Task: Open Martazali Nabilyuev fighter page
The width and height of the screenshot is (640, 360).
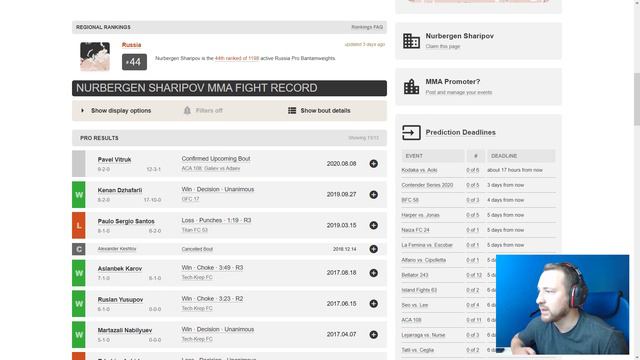Action: click(124, 330)
